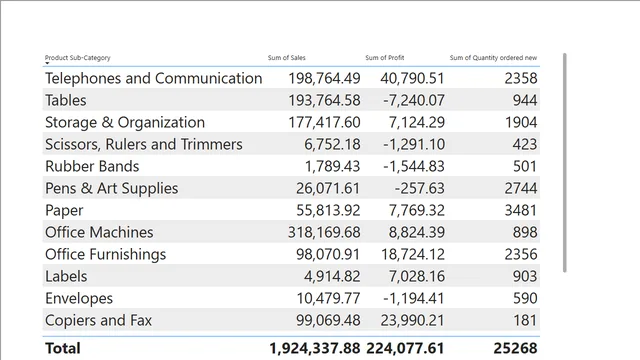
Task: Click quantity value 1904
Action: [x=521, y=122]
